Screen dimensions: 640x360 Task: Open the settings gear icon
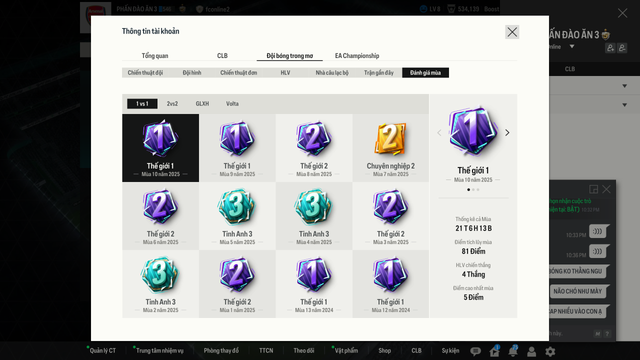pyautogui.click(x=550, y=351)
